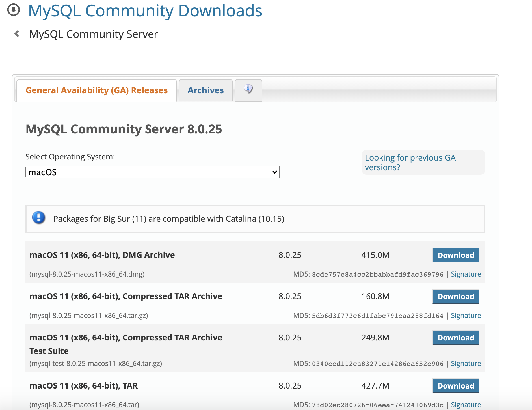532x410 pixels.
Task: Click Packages for Big Sur compatibility notice text
Action: tap(169, 219)
